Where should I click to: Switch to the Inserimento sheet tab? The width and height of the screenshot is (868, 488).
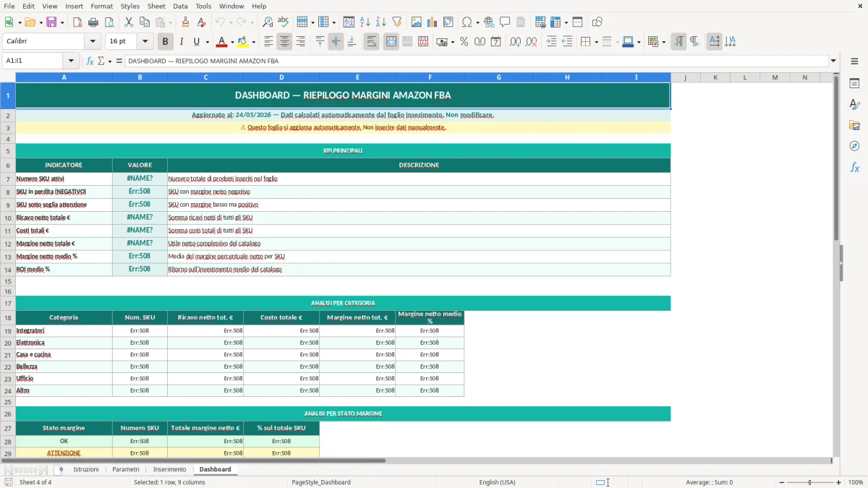[169, 469]
